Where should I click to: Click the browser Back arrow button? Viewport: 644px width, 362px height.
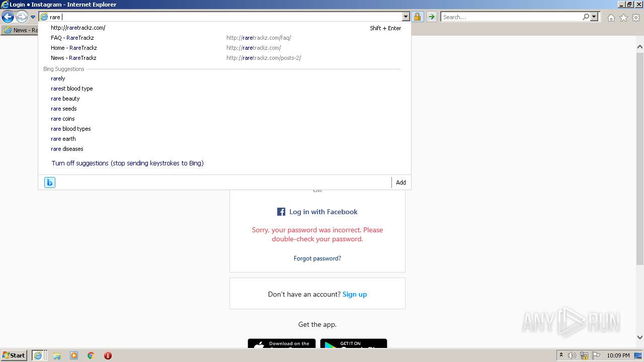8,17
